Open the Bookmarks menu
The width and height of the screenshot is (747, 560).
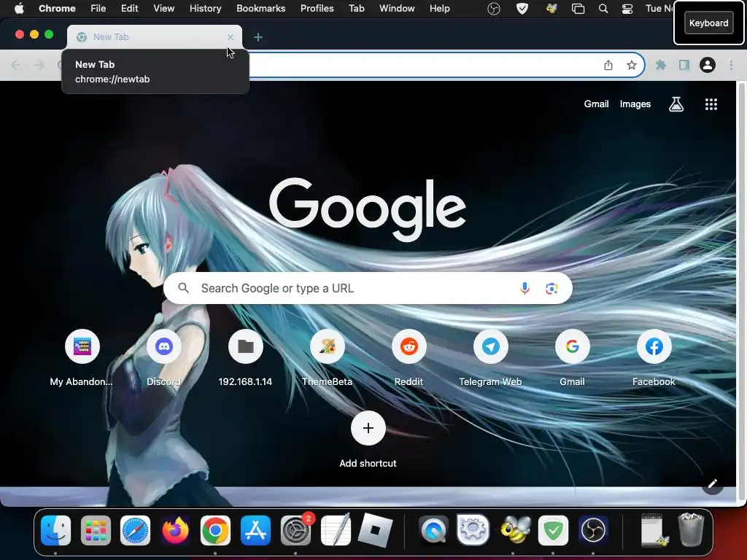(260, 8)
